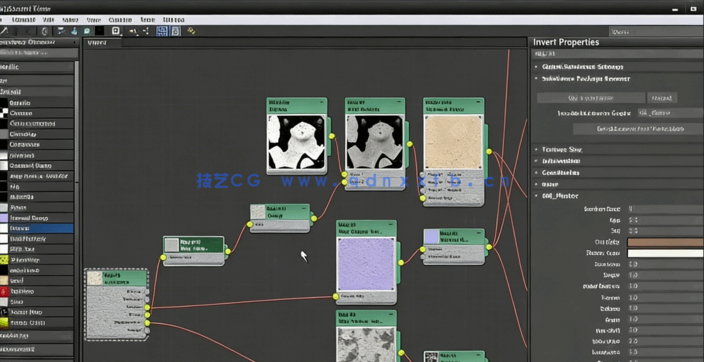Toggle the blue-highlighted grid icon in the toolbar
Image resolution: width=704 pixels, height=362 pixels.
click(x=162, y=31)
